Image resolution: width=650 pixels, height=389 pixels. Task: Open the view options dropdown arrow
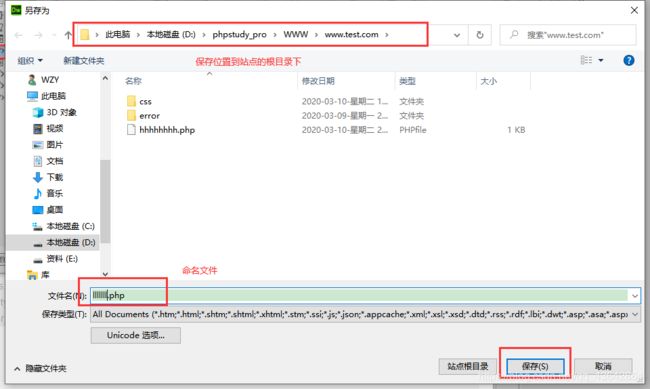point(601,61)
